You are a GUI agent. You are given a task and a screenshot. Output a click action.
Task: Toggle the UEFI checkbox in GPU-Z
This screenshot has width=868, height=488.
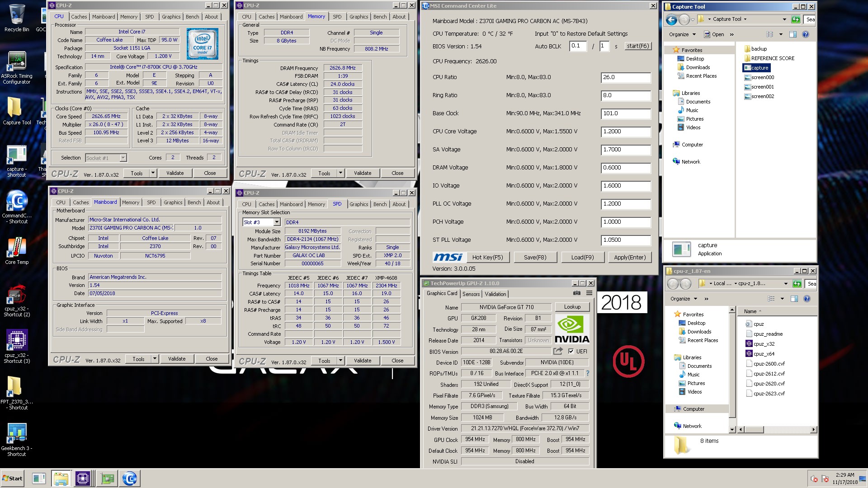coord(571,351)
